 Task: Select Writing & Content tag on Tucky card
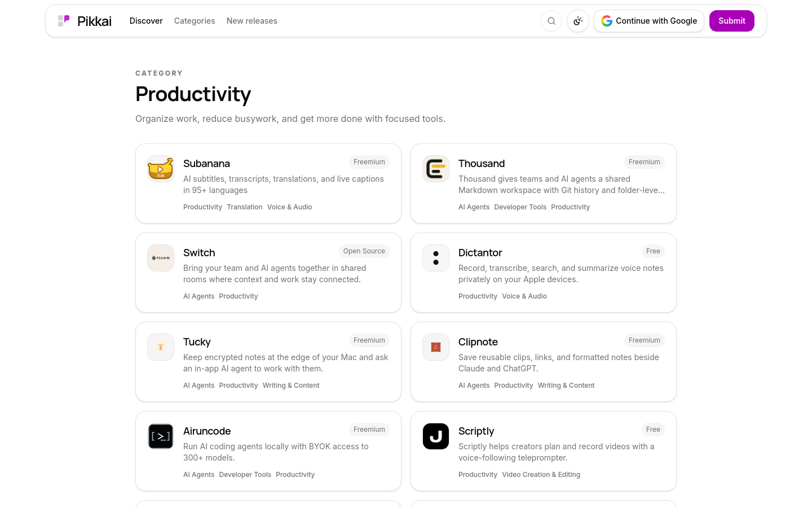(x=291, y=386)
